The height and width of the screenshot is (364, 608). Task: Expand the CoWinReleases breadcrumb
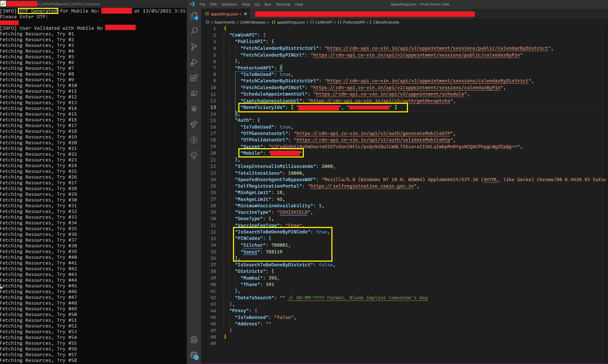(x=253, y=22)
